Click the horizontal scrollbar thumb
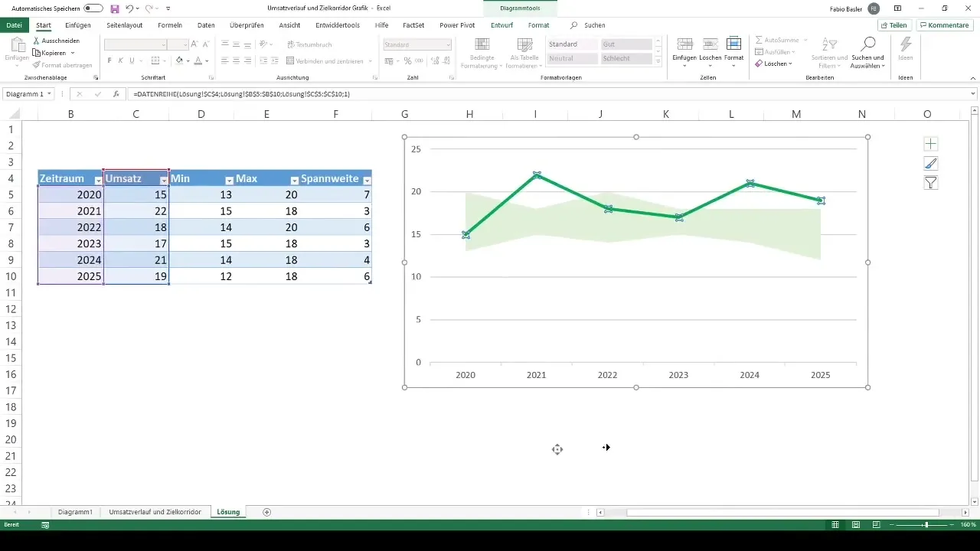The width and height of the screenshot is (980, 551). pyautogui.click(x=782, y=512)
